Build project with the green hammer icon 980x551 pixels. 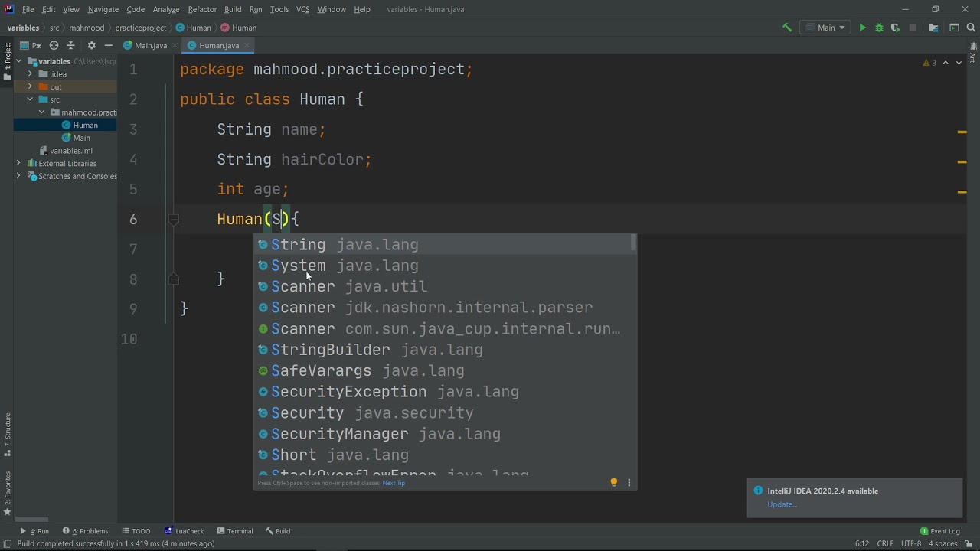pyautogui.click(x=786, y=28)
